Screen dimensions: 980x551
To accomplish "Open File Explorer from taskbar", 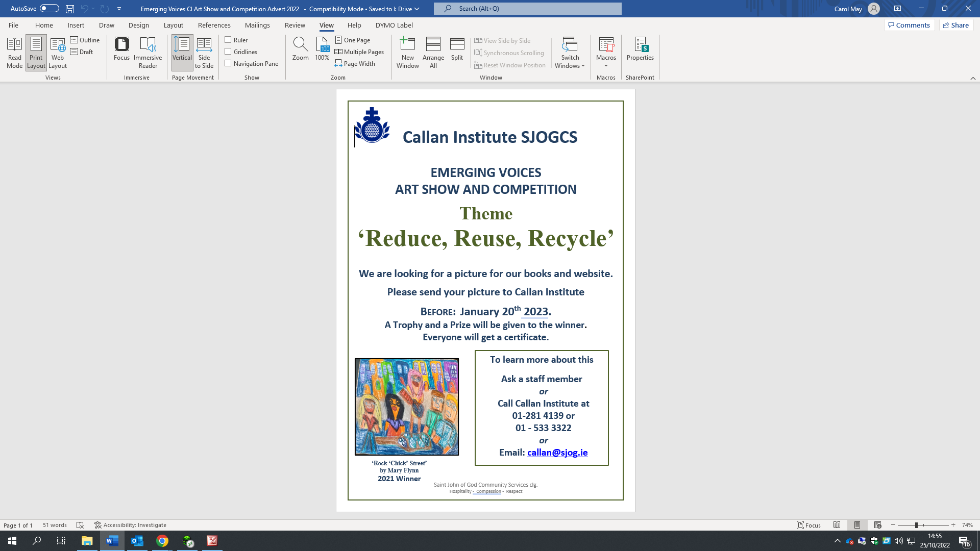I will pos(87,541).
